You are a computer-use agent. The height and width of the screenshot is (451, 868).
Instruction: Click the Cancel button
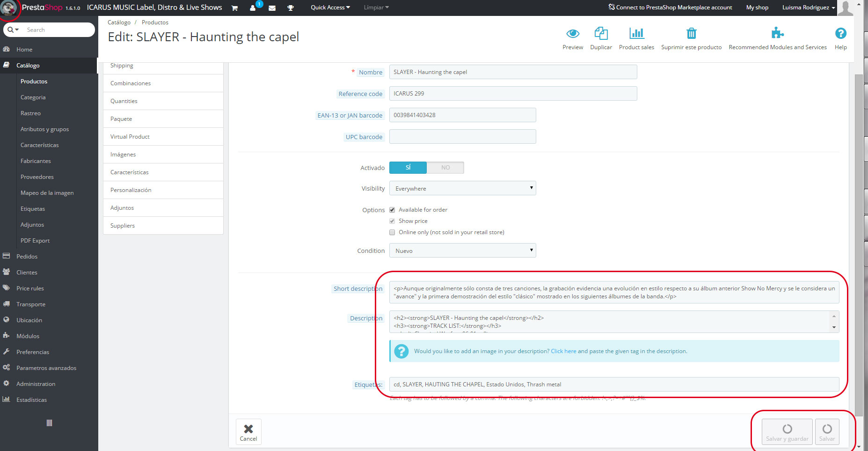[x=248, y=432]
